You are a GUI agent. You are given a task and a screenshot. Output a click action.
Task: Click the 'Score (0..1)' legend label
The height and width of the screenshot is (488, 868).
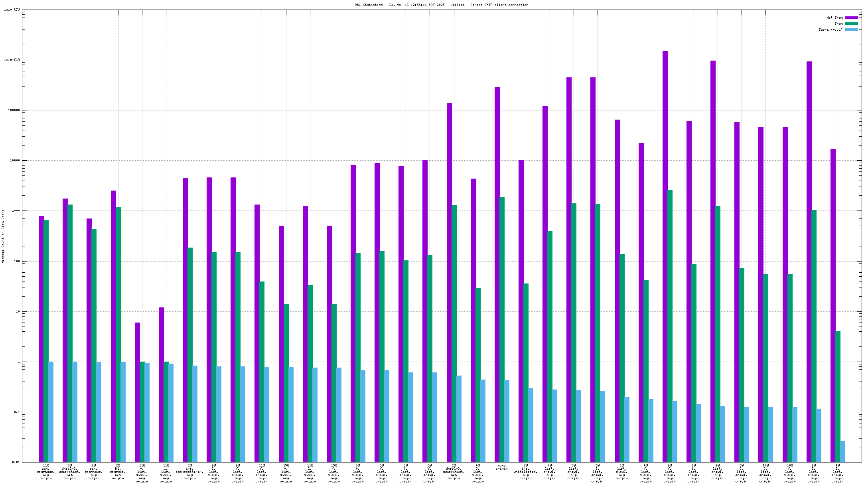831,30
